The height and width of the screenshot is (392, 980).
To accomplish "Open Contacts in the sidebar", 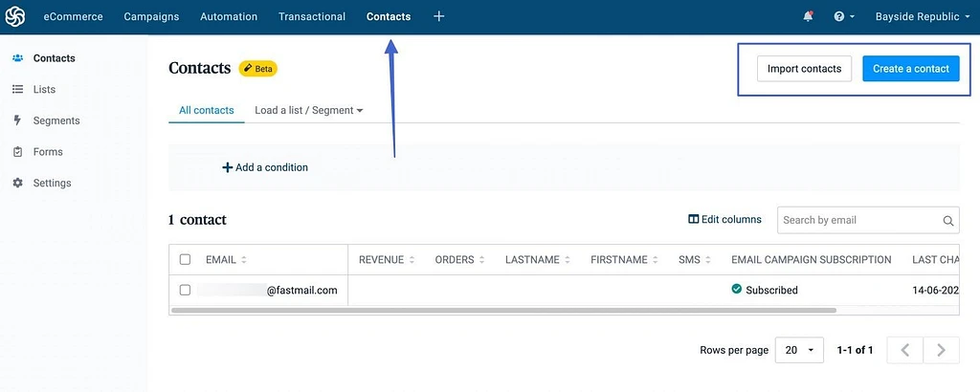I will tap(54, 58).
